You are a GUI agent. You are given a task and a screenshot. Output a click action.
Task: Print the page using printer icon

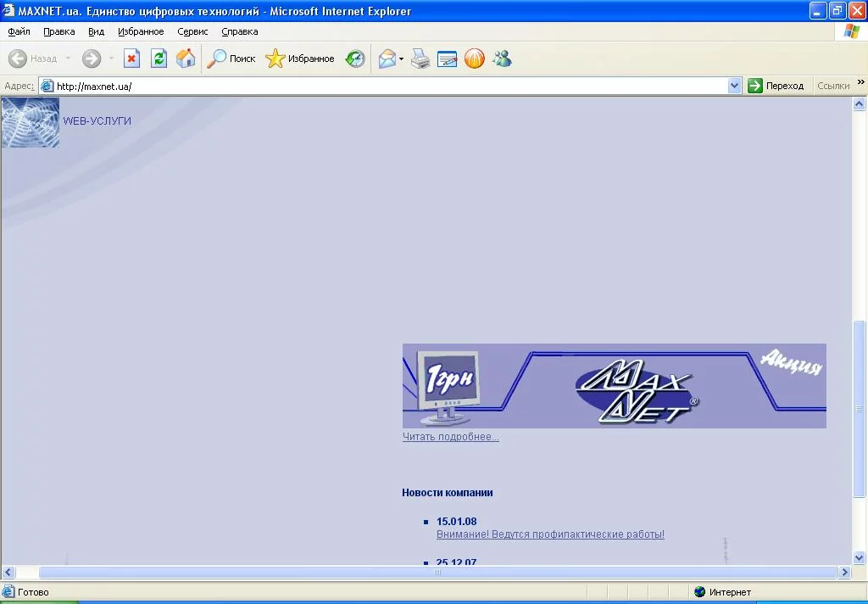pyautogui.click(x=420, y=59)
